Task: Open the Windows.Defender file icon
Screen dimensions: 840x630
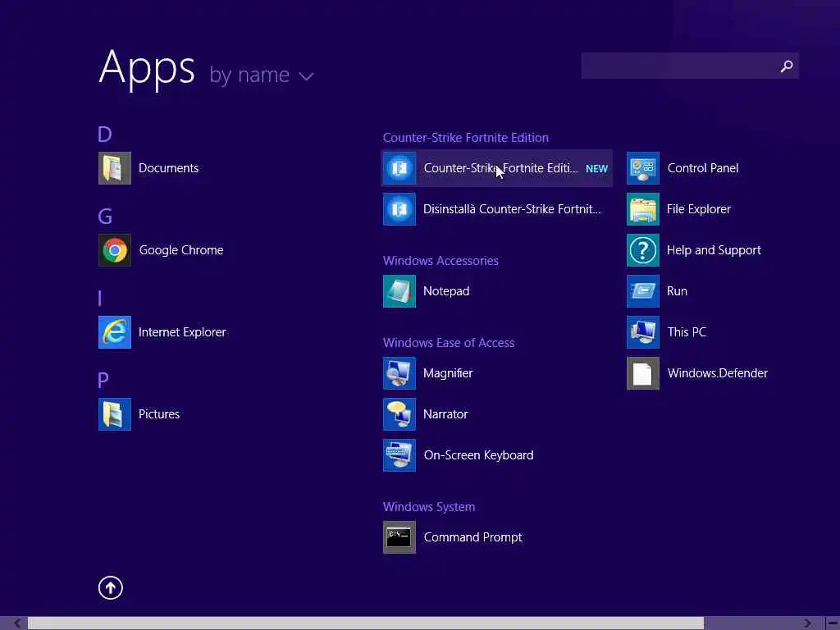Action: [x=643, y=373]
